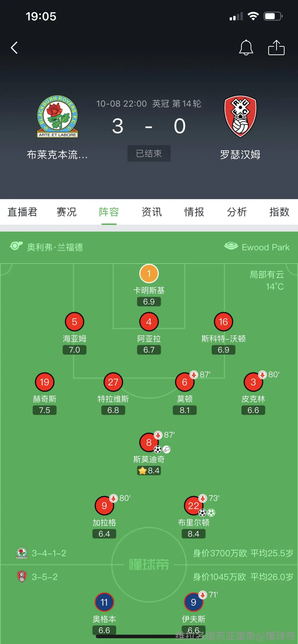Open the 情报 tab

pos(194,212)
